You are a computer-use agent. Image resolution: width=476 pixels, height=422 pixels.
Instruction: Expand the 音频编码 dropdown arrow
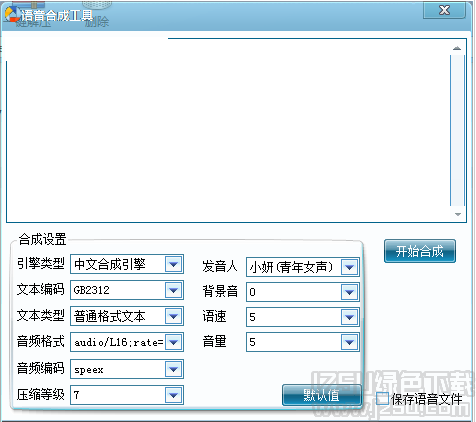coord(174,369)
